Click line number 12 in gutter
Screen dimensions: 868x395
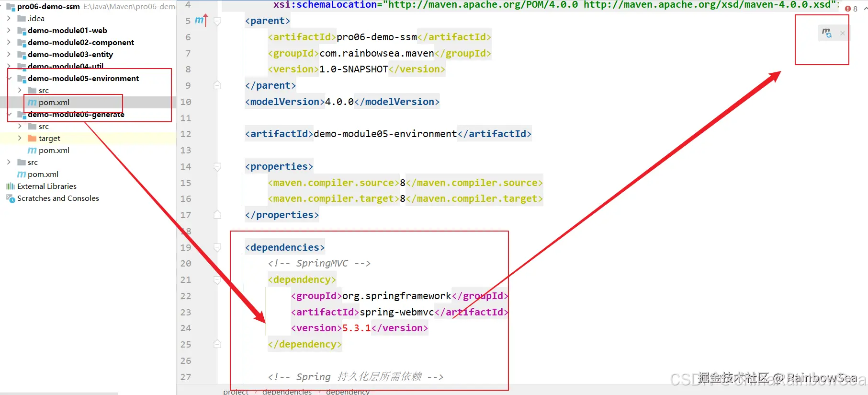186,134
